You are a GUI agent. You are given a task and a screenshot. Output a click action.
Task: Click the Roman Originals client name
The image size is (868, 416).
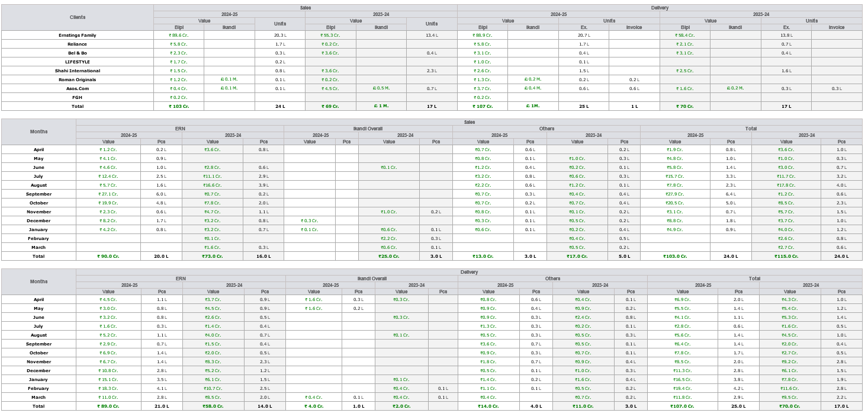(x=77, y=79)
